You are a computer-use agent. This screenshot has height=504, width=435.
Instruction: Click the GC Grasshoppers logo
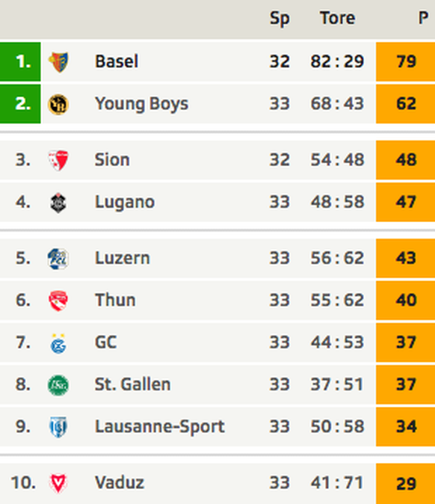tap(58, 343)
